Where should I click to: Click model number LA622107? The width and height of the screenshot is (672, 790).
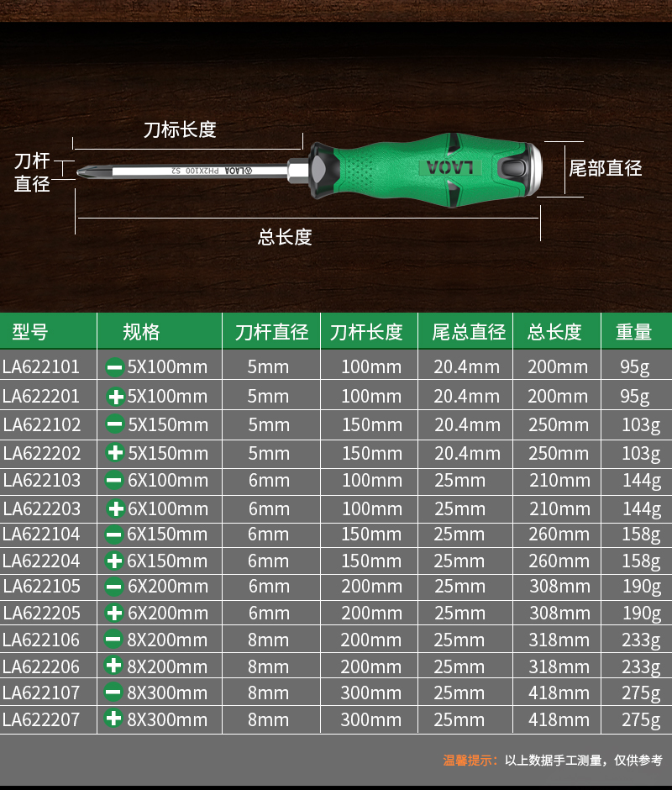(x=41, y=693)
